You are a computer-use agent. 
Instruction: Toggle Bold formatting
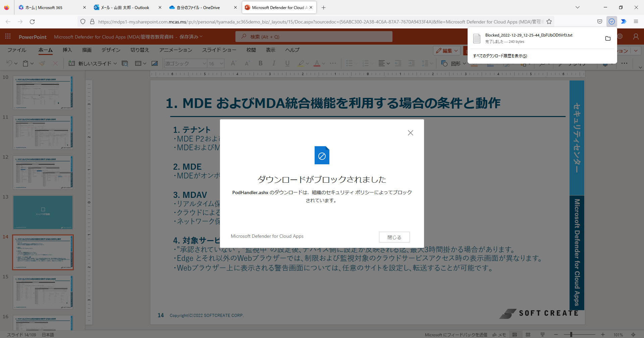261,63
